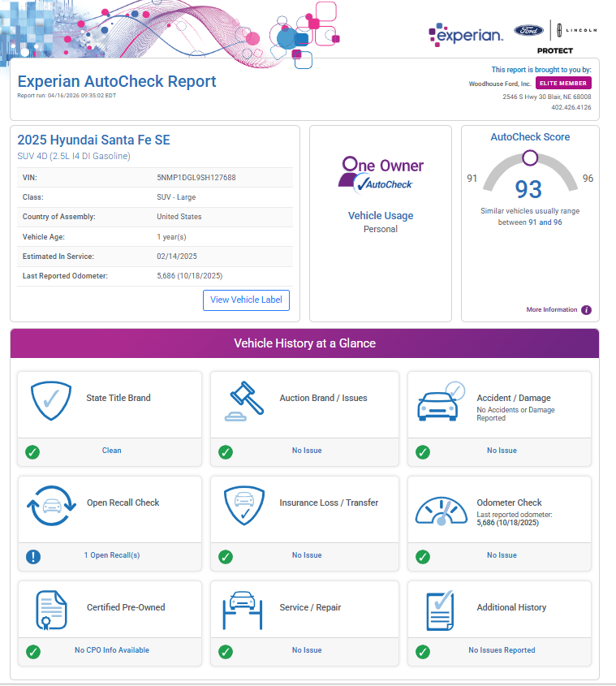The image size is (616, 686).
Task: Open No Issue link under Insurance Loss
Action: (307, 554)
